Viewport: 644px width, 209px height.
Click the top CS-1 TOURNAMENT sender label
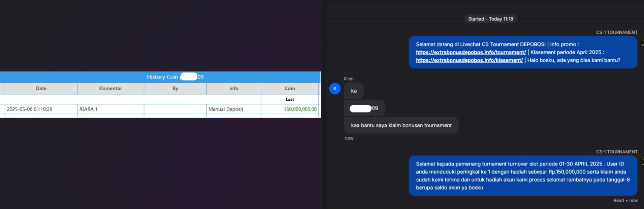(617, 32)
